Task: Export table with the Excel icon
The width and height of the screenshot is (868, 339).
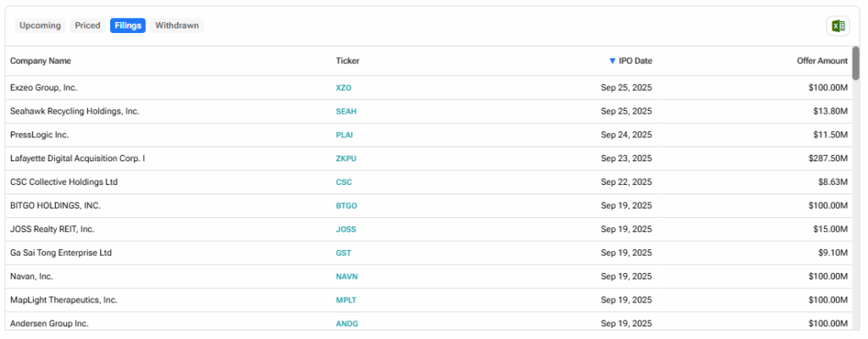Action: pyautogui.click(x=837, y=26)
